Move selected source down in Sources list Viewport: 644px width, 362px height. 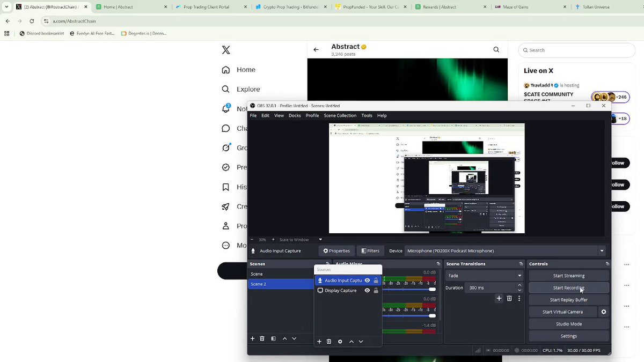361,342
